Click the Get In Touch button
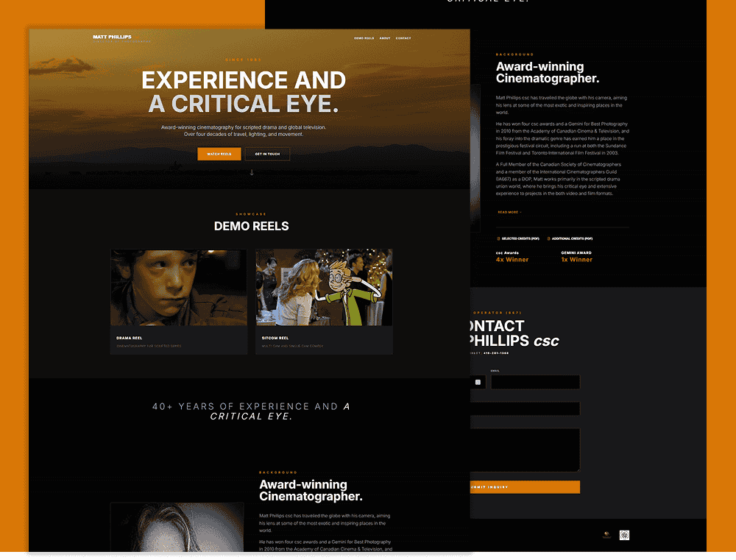This screenshot has height=560, width=736. [x=268, y=154]
